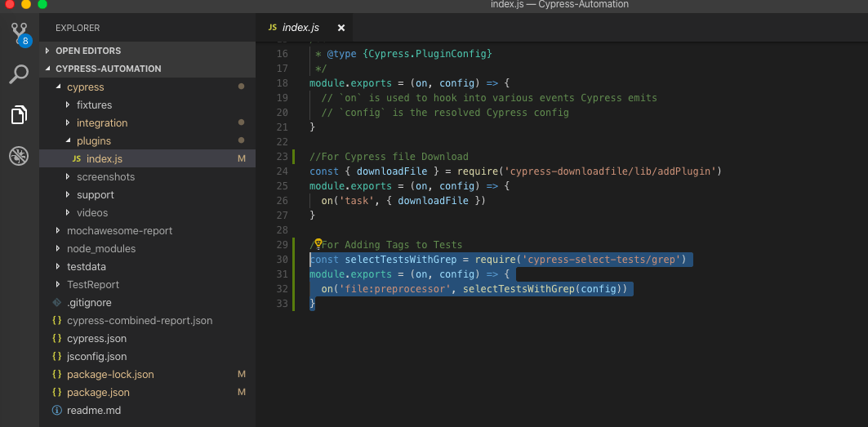Click 'cypress-select-tests/grep' string in code

click(x=601, y=259)
